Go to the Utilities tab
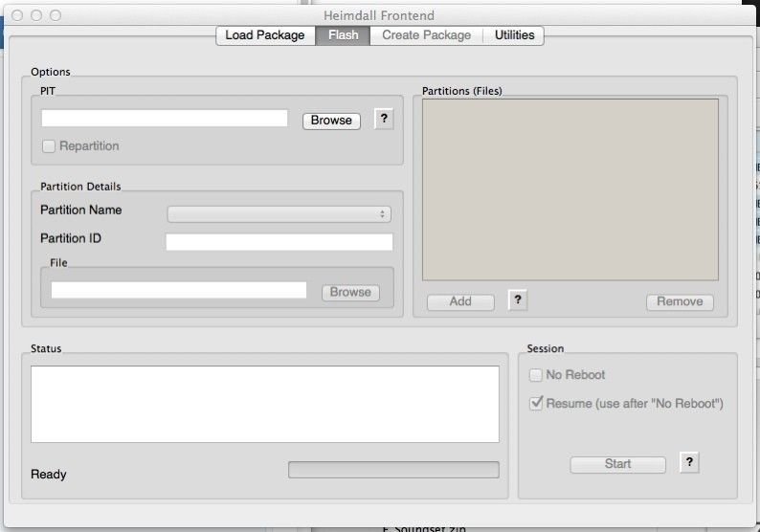Viewport: 760px width, 532px height. [514, 35]
